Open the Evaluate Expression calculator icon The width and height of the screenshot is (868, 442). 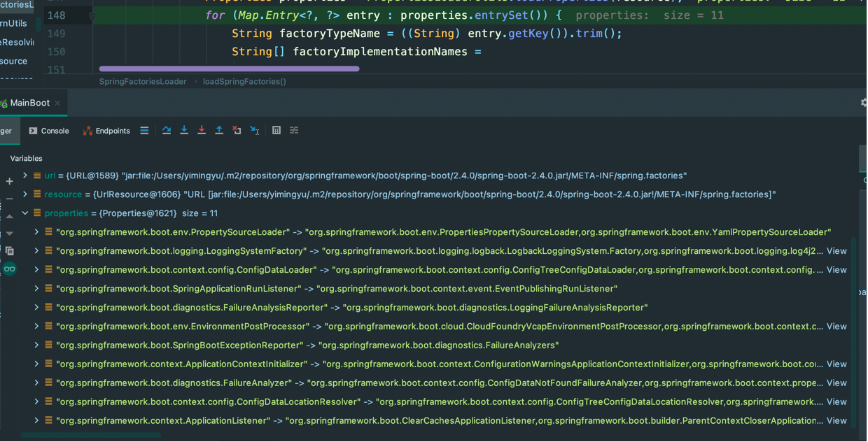[276, 131]
